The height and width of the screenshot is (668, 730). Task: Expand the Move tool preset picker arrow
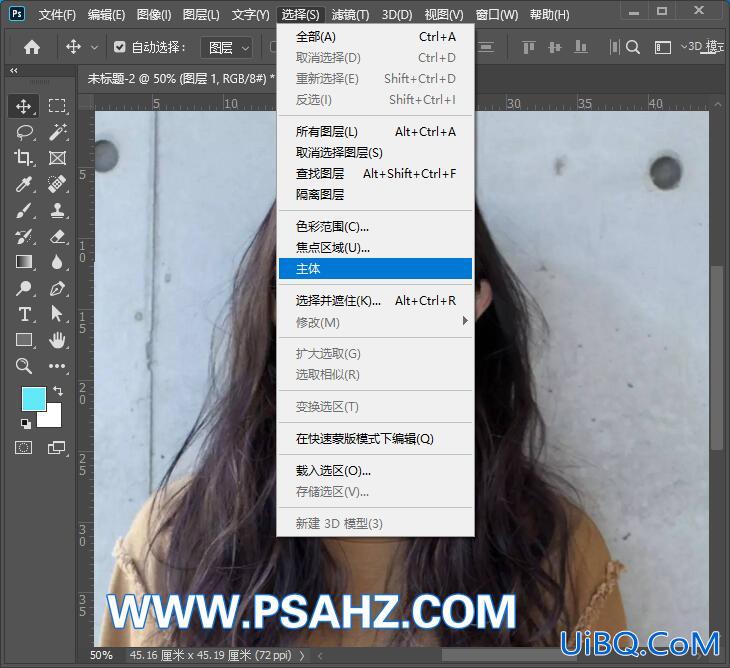point(95,47)
